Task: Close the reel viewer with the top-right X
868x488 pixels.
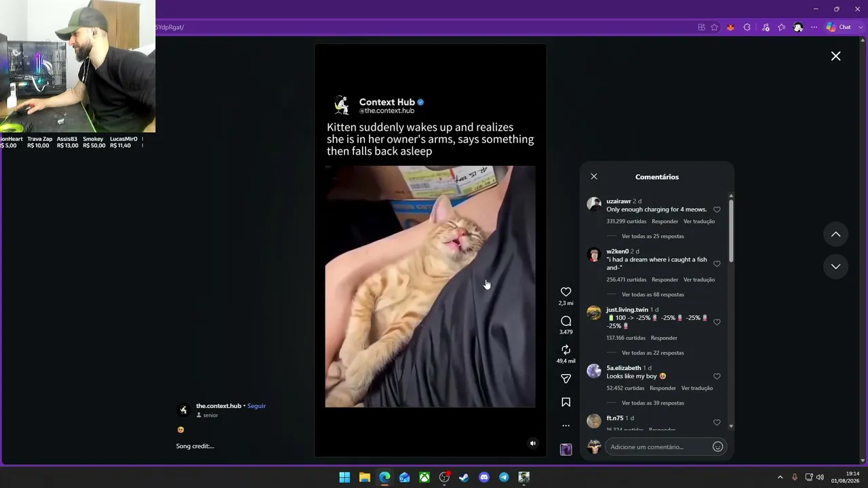Action: (x=835, y=56)
